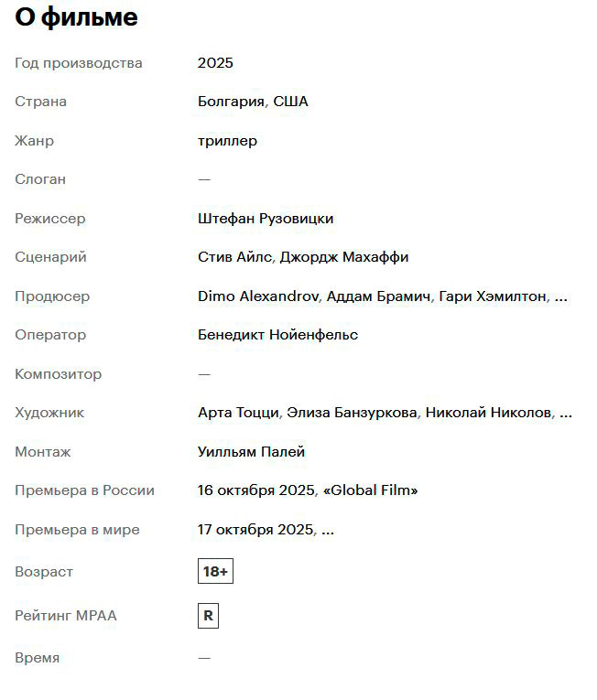Expand world premiere details ellipsis
Viewport: 597px width, 700px height.
327,531
